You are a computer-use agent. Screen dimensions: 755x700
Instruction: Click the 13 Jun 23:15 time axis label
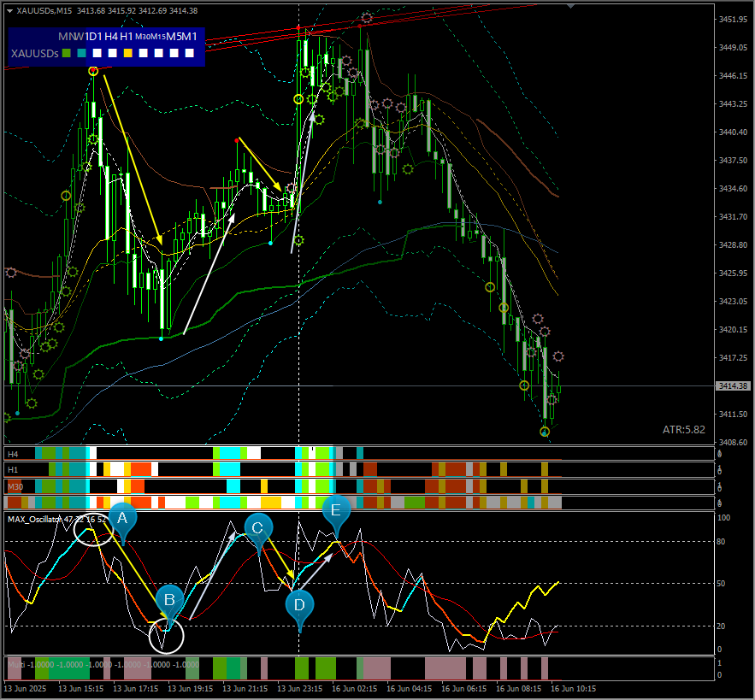(x=300, y=688)
